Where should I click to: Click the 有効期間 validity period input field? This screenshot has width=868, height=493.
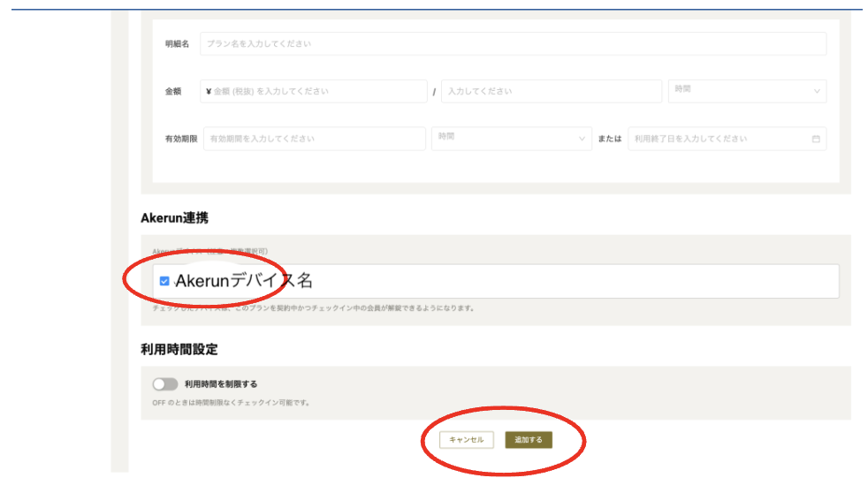point(315,139)
